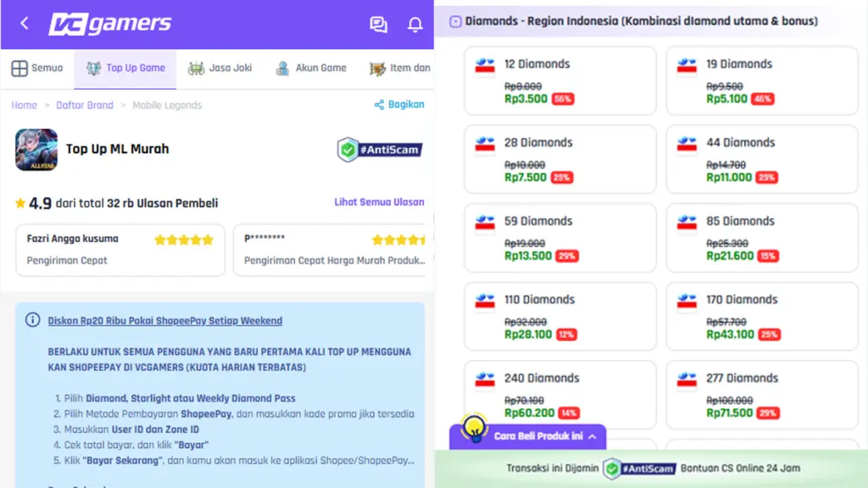The height and width of the screenshot is (488, 868).
Task: Click the diamond icon on 28 Diamonds
Action: click(485, 144)
